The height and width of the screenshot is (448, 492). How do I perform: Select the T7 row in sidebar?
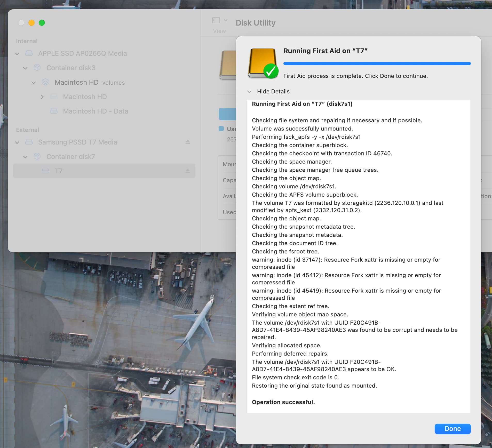click(104, 171)
